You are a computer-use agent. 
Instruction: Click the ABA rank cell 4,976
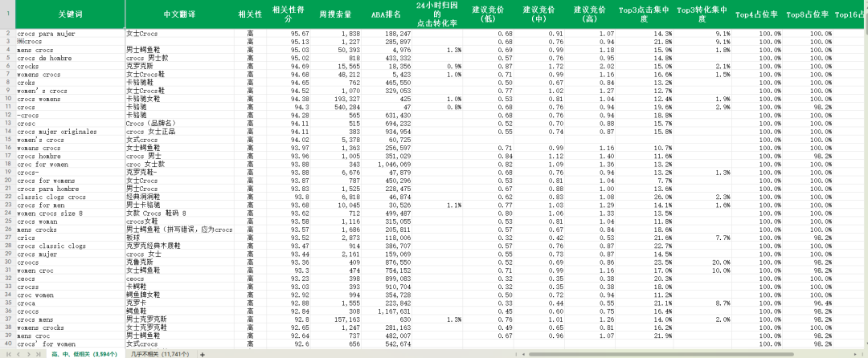387,50
